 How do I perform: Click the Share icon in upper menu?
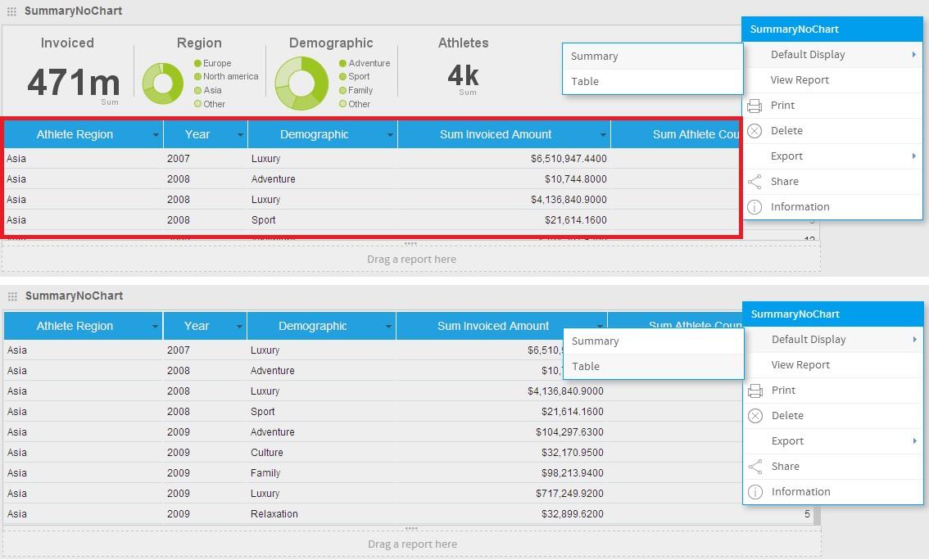coord(755,182)
